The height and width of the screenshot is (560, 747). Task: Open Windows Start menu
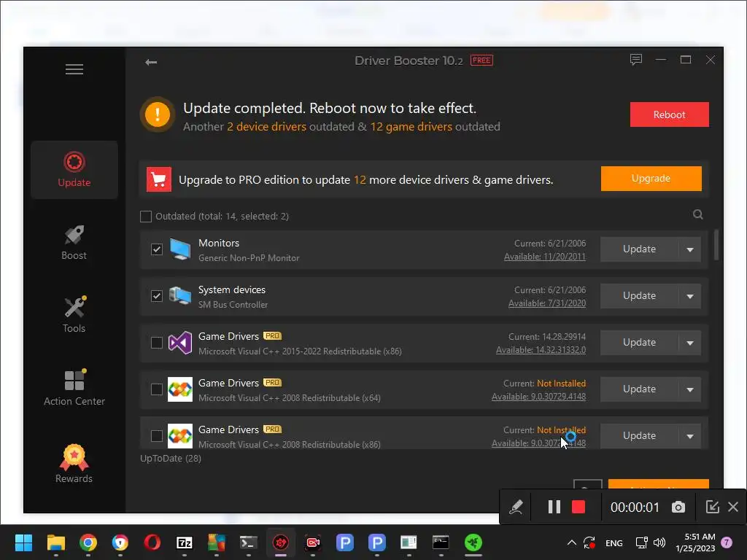[x=23, y=542]
